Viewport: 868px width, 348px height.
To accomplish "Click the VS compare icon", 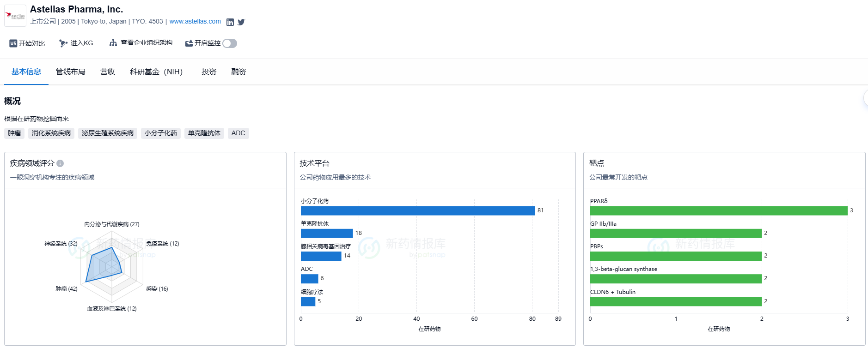I will pos(13,43).
